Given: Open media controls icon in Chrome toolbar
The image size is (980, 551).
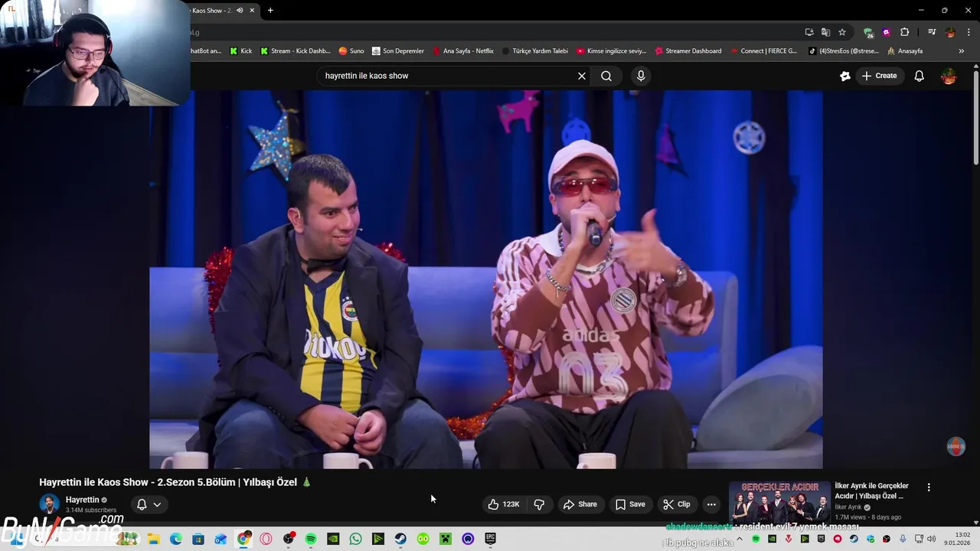Looking at the screenshot, I should click(x=932, y=32).
